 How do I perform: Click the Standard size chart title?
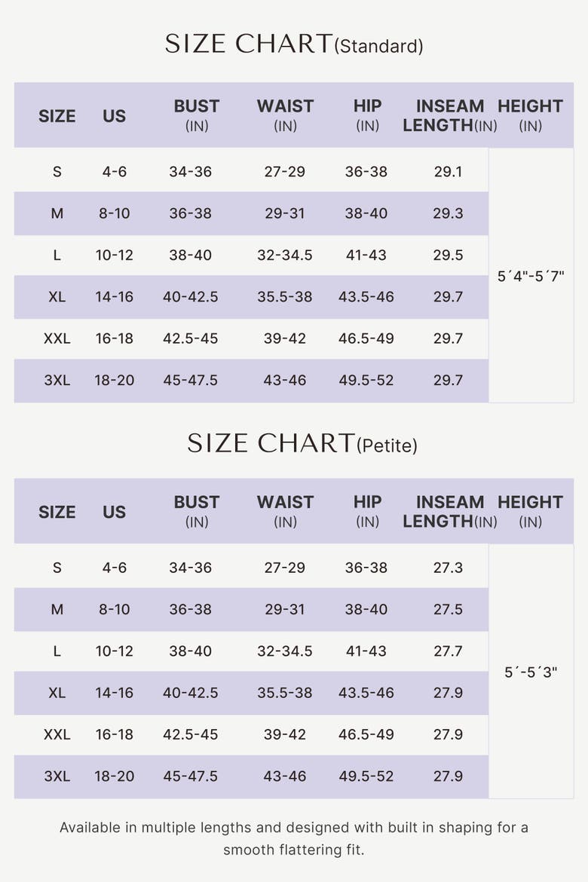(294, 44)
